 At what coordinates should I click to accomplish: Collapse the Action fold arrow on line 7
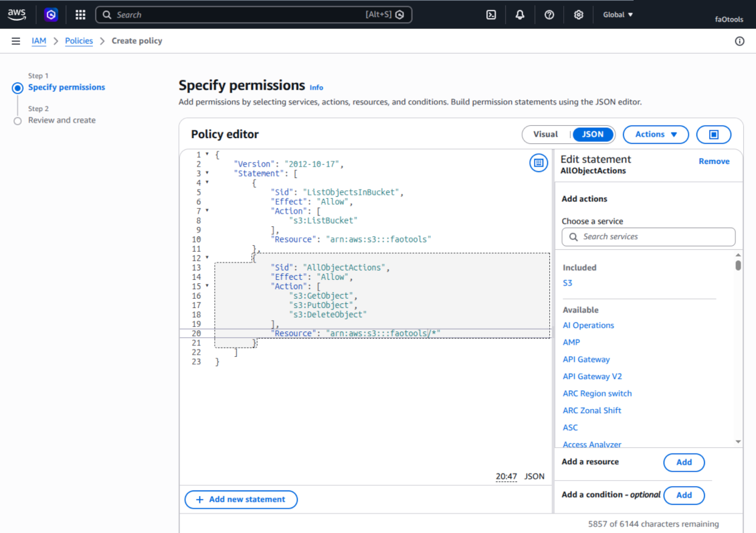pos(207,211)
